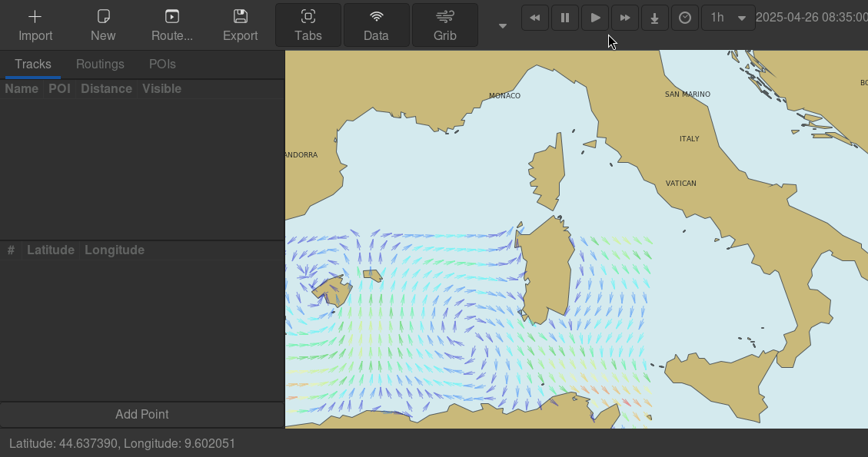Click the Visible column header
This screenshot has width=868, height=457.
161,89
